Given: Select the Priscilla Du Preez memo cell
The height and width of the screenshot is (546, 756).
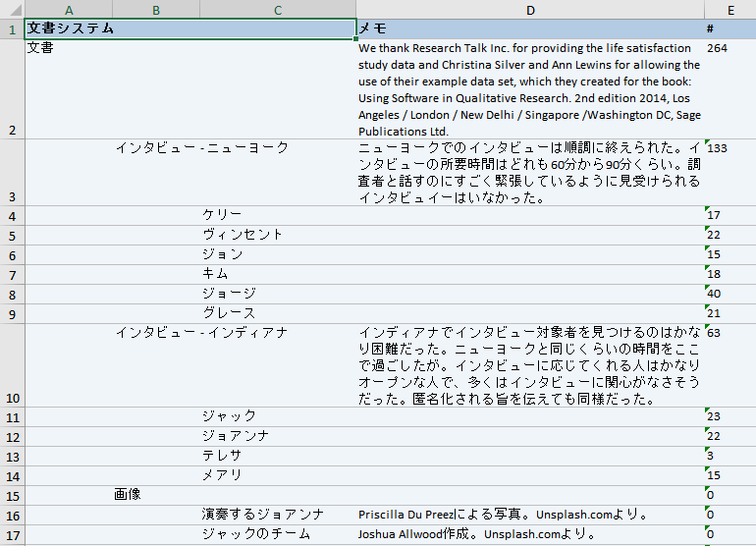Looking at the screenshot, I should (530, 516).
